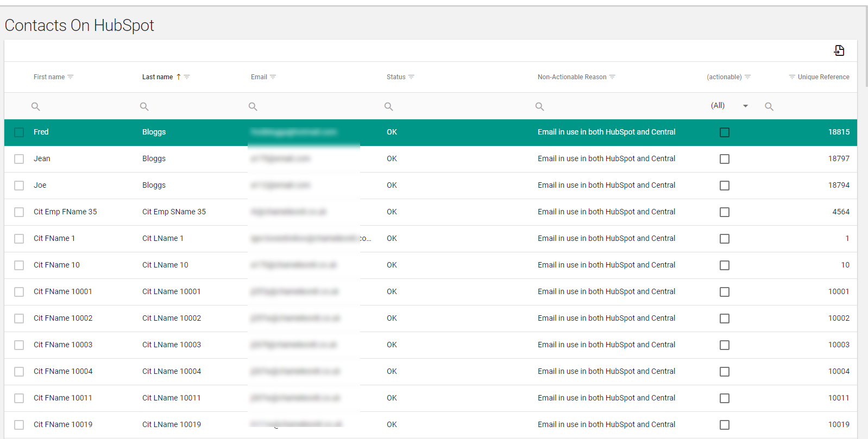The height and width of the screenshot is (439, 868).
Task: Click search icon under Unique Reference column
Action: point(769,106)
